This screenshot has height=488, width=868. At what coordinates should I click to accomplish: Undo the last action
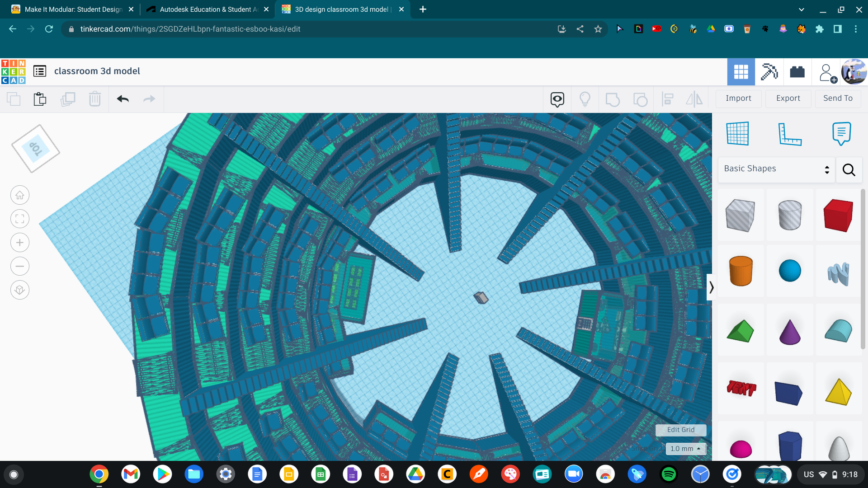(x=123, y=99)
